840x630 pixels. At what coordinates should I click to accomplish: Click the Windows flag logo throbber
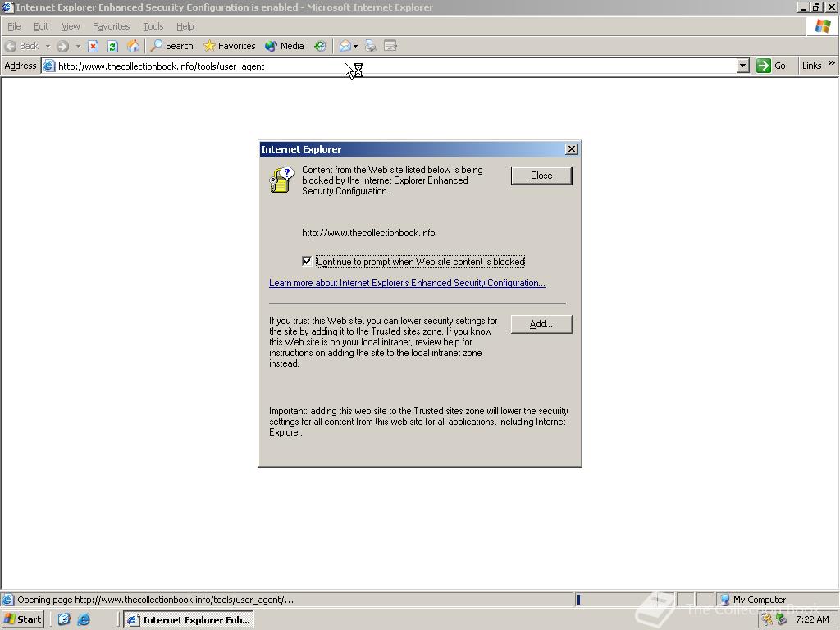(822, 26)
